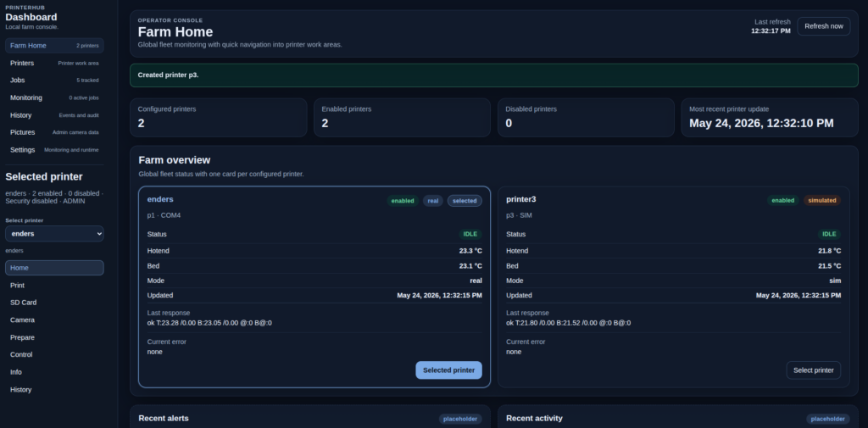Open the Settings page
Image resolution: width=868 pixels, height=428 pixels.
click(54, 150)
